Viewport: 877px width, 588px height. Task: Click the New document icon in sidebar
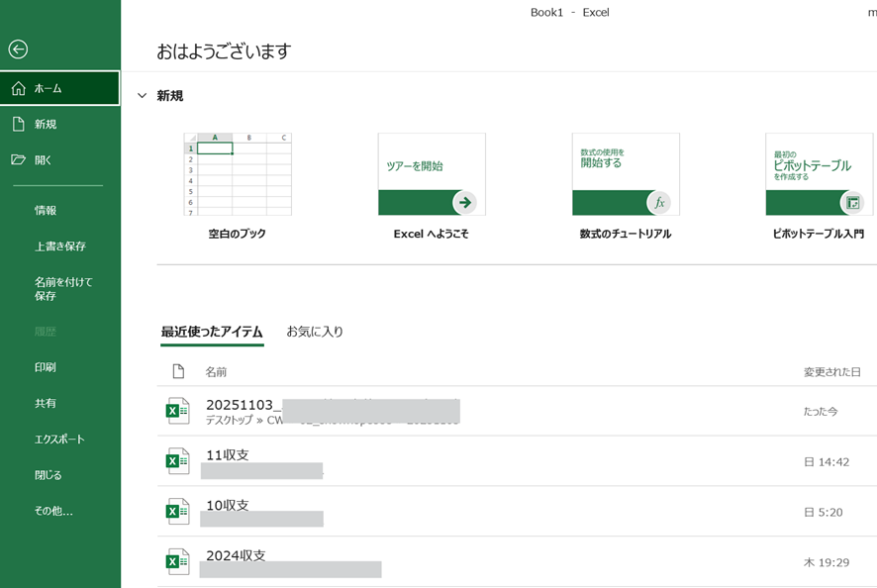pos(18,124)
